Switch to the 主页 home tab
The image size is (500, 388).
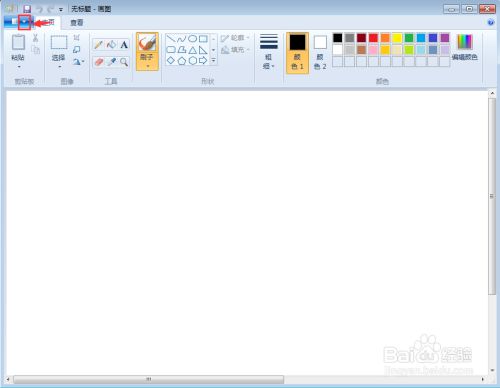click(47, 22)
